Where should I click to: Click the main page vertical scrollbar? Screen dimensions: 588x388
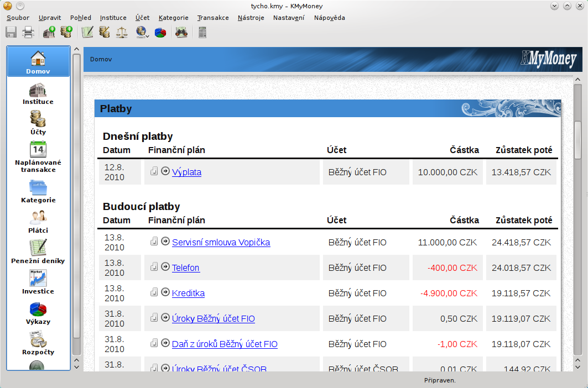pos(577,221)
